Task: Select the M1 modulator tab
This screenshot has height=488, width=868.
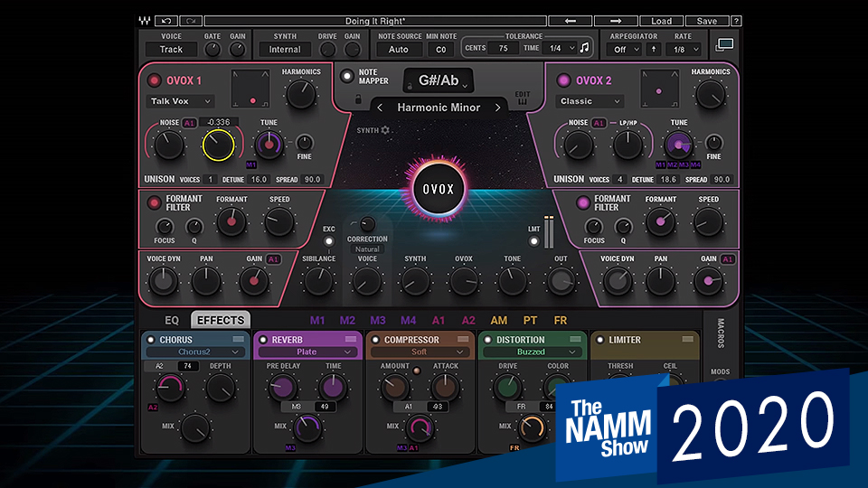Action: click(x=317, y=320)
